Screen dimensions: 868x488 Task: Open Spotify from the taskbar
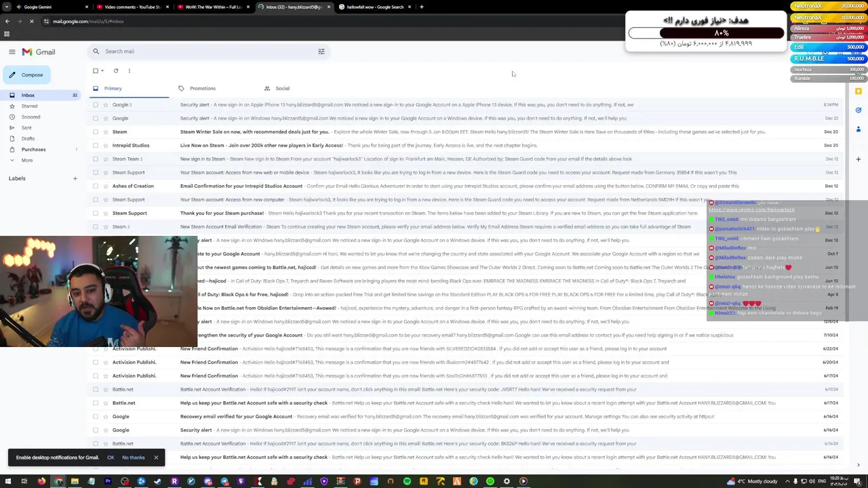coord(407,481)
